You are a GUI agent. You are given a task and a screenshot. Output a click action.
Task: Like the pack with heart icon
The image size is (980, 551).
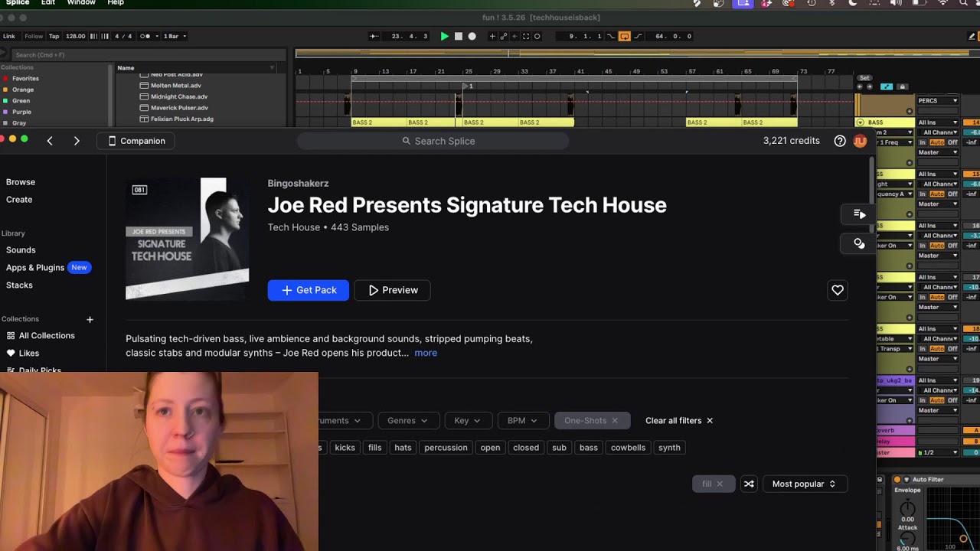(838, 290)
